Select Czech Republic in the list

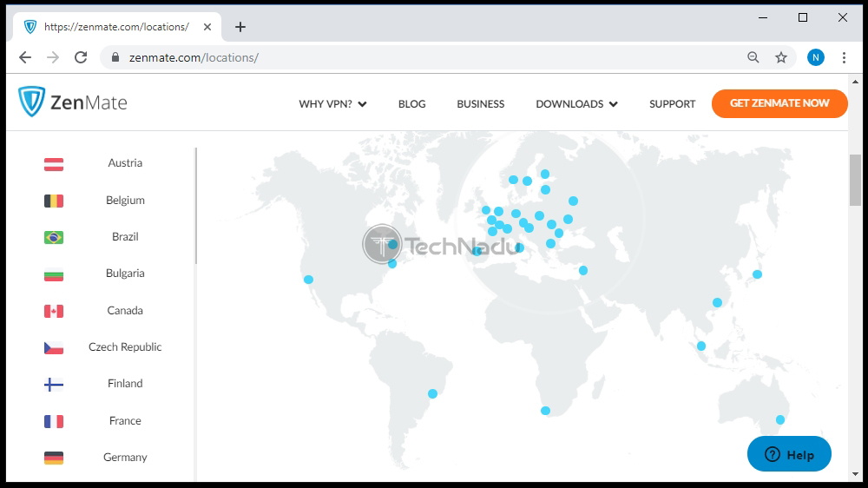tap(125, 346)
